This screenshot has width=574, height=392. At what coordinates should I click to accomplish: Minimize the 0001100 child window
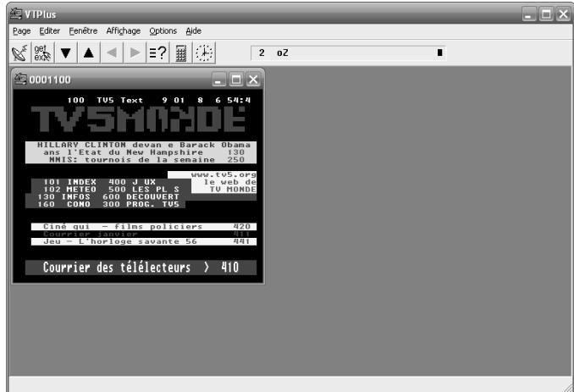(x=219, y=80)
